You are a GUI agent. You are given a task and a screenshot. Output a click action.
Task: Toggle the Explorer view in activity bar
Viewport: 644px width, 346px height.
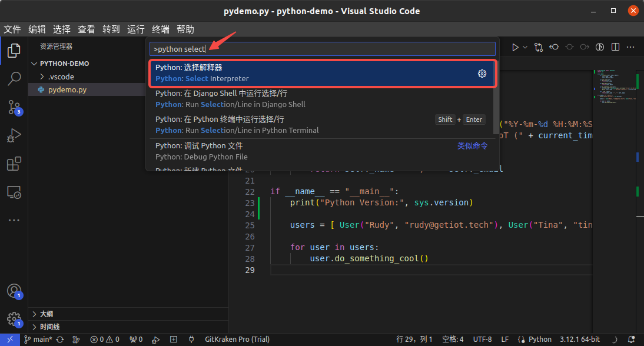(14, 51)
